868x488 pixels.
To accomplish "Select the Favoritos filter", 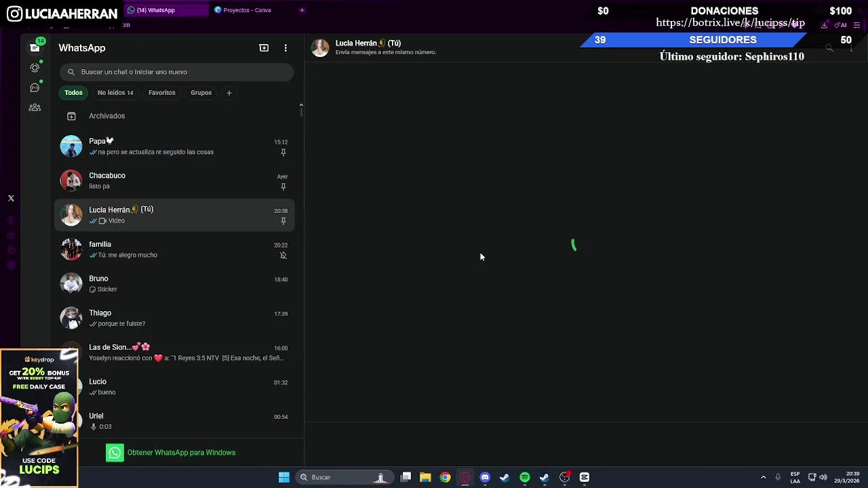I will (x=162, y=93).
